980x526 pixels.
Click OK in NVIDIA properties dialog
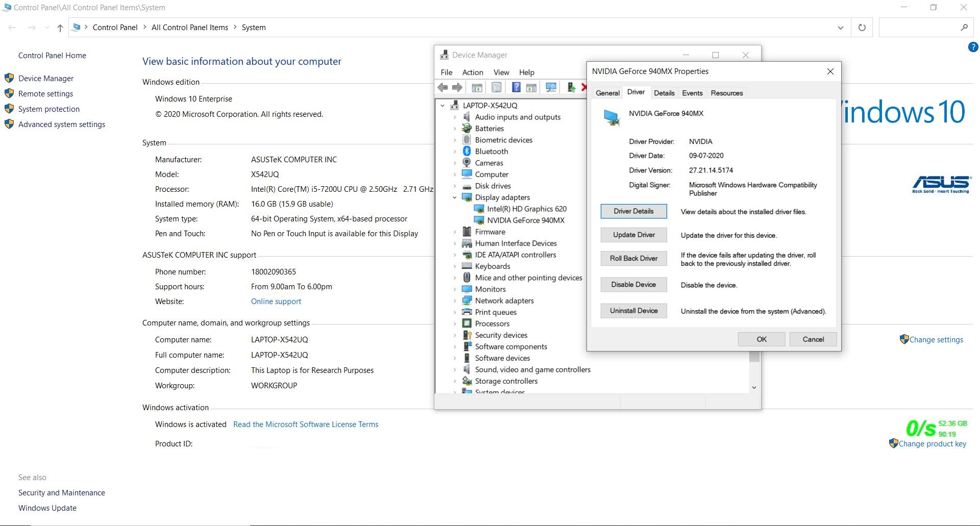pyautogui.click(x=762, y=339)
